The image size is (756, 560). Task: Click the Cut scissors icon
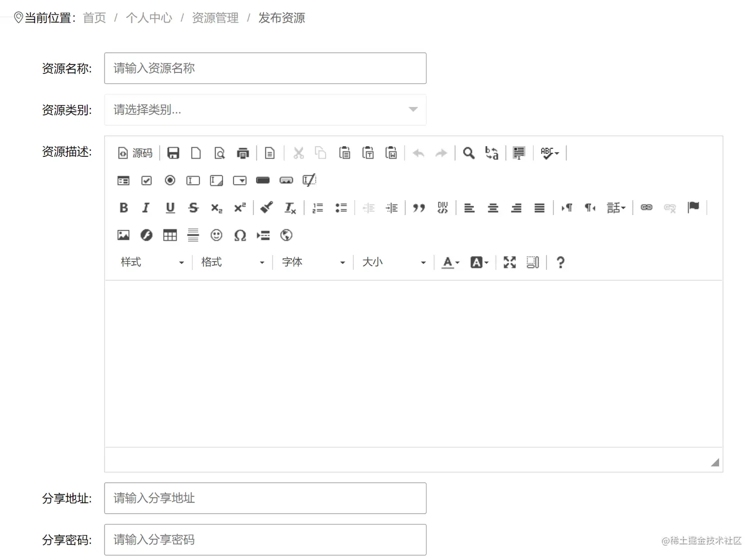tap(298, 153)
